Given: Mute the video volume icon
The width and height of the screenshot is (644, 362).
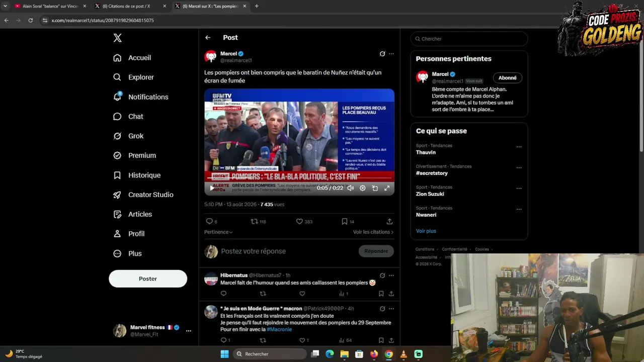Looking at the screenshot, I should click(x=351, y=188).
